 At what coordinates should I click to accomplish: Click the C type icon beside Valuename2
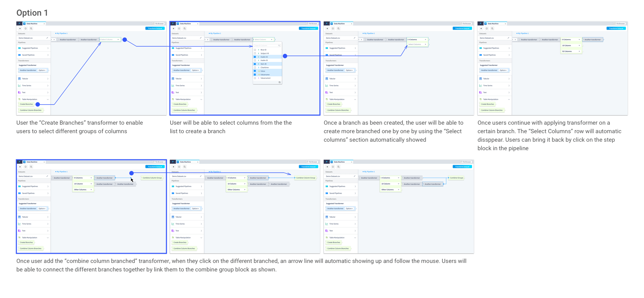pos(259,78)
